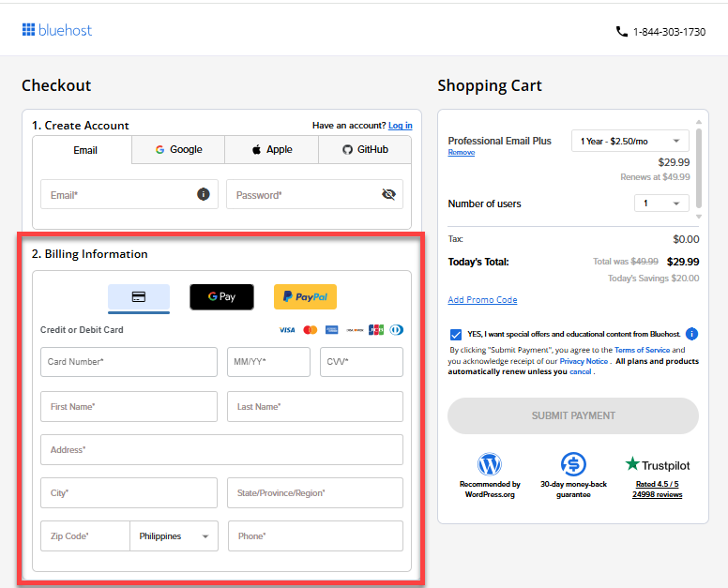Click Add Promo Code link
The width and height of the screenshot is (728, 588).
click(482, 300)
